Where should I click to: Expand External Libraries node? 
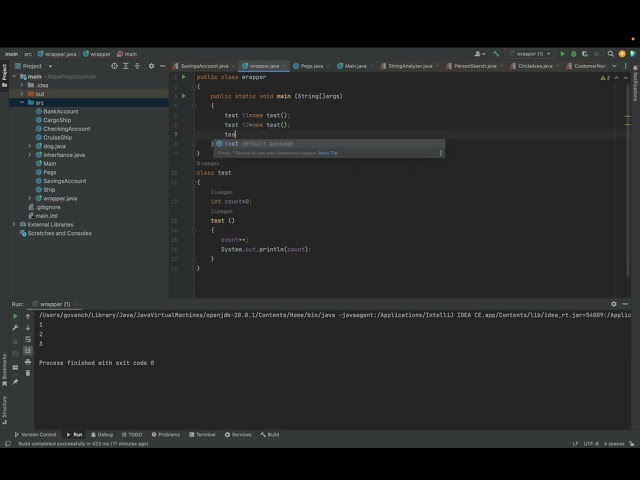pos(14,224)
